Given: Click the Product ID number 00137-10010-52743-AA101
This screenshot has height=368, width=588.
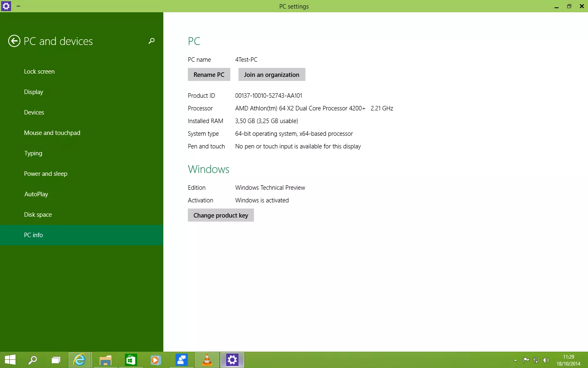Looking at the screenshot, I should click(269, 96).
